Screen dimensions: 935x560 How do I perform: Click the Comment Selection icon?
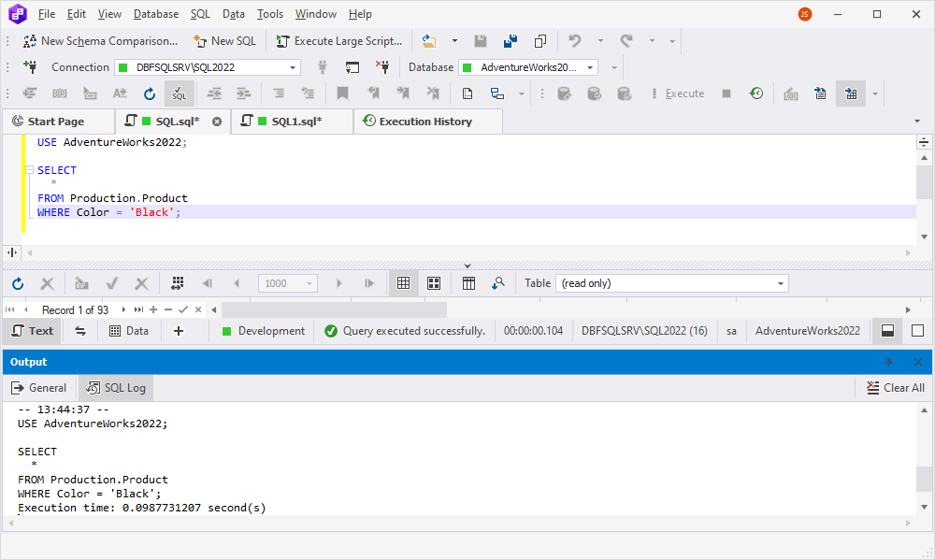click(x=279, y=93)
